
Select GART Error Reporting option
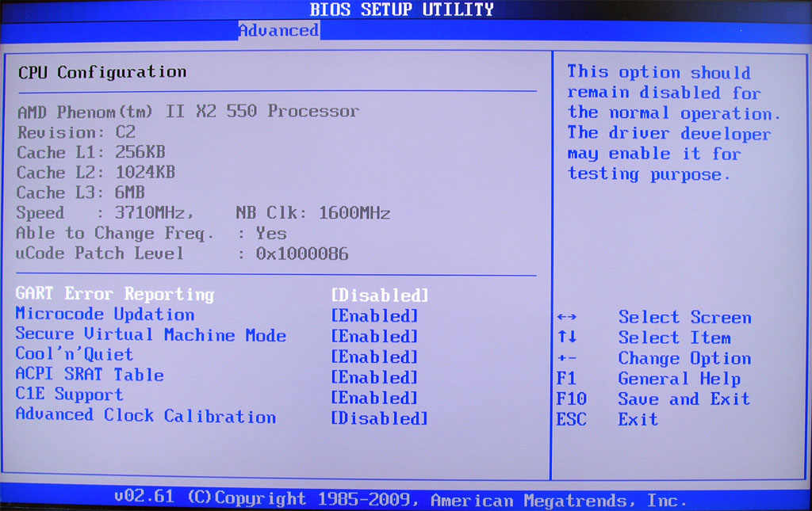[115, 294]
